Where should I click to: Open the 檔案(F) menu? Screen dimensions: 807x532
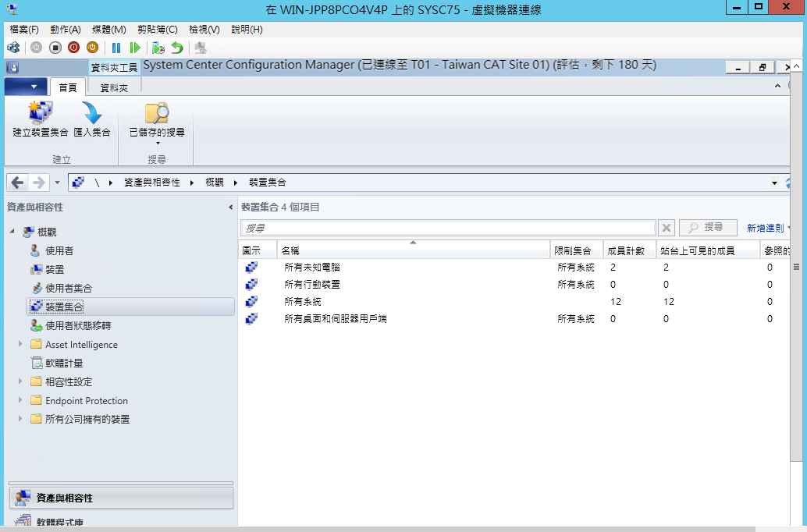24,30
